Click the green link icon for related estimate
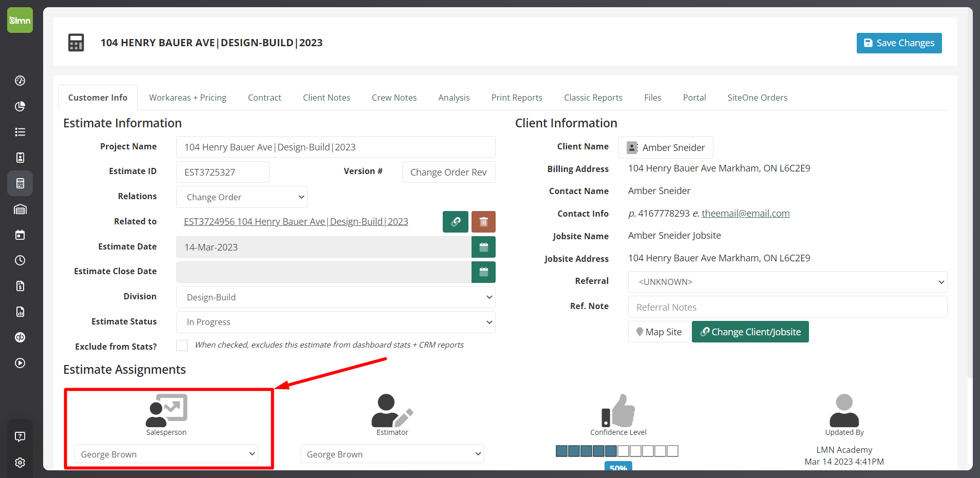980x478 pixels. coord(456,222)
